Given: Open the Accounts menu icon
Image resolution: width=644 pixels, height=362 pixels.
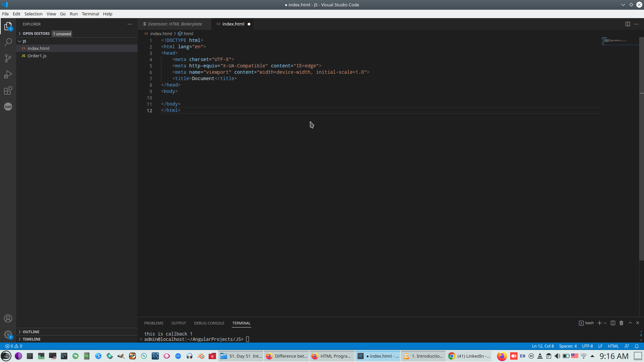Looking at the screenshot, I should (8, 318).
